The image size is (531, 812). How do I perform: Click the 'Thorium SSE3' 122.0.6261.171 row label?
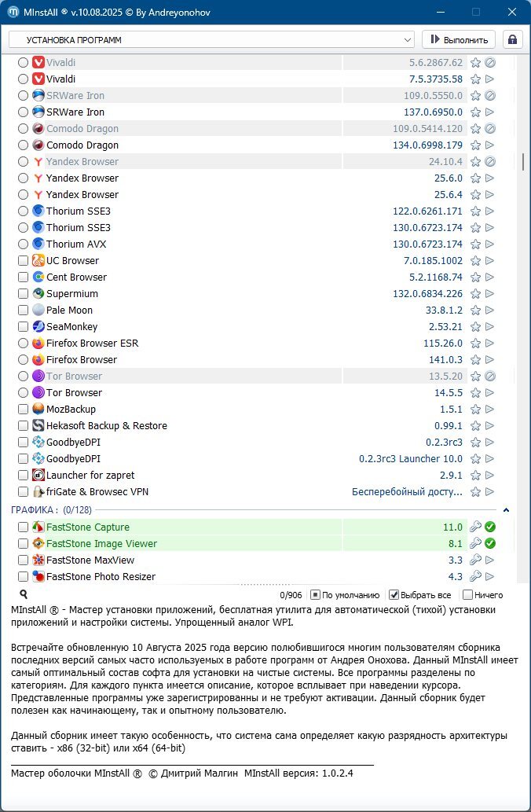pyautogui.click(x=78, y=211)
